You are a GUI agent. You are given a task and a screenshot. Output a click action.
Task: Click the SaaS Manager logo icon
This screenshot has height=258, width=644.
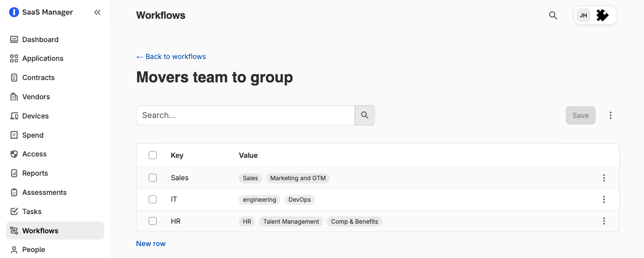point(14,12)
